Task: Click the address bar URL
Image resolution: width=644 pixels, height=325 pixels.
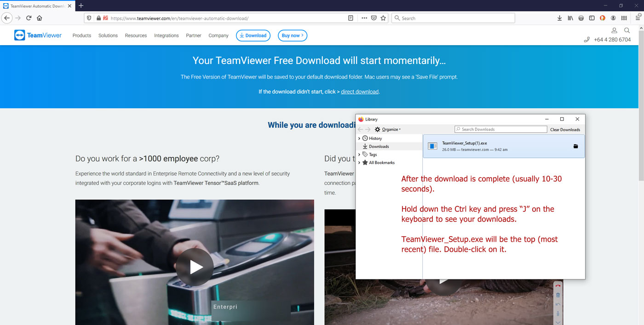Action: tap(179, 18)
